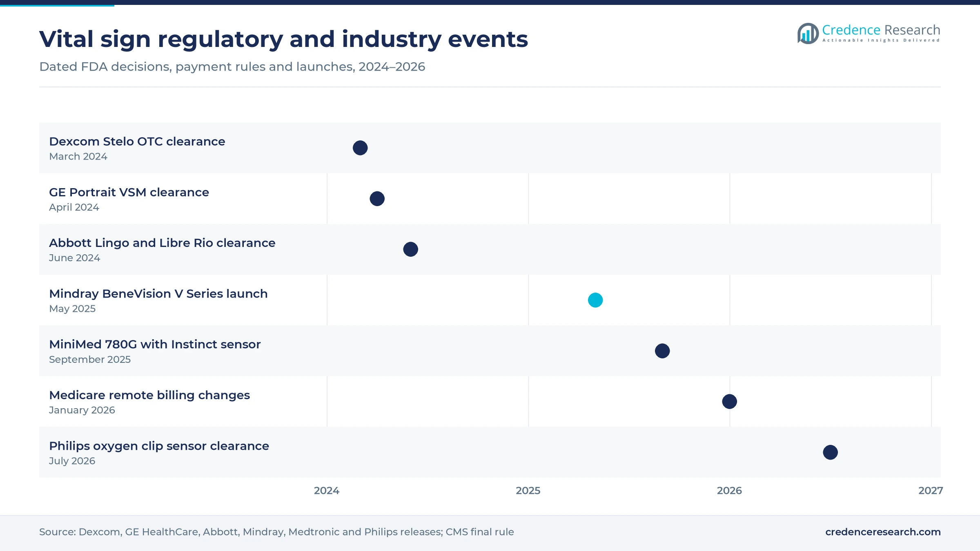Select the Dexcom Stelo March 2024 marker

[360, 148]
